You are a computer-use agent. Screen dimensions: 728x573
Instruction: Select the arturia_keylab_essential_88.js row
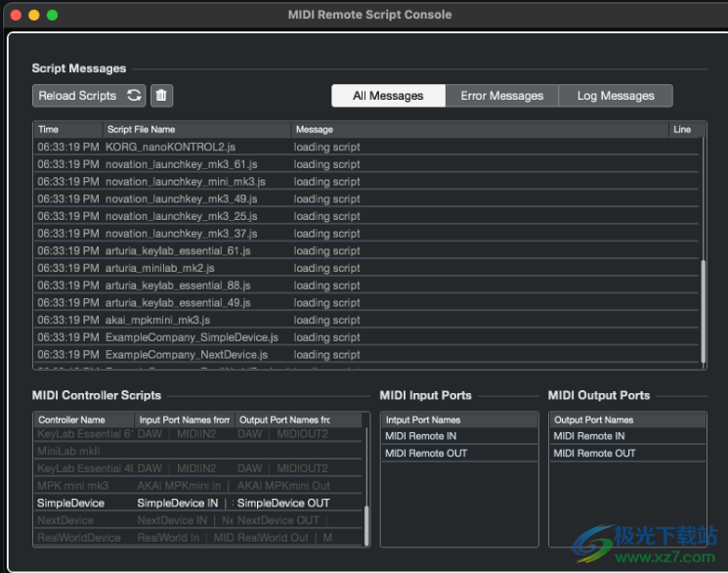[366, 286]
